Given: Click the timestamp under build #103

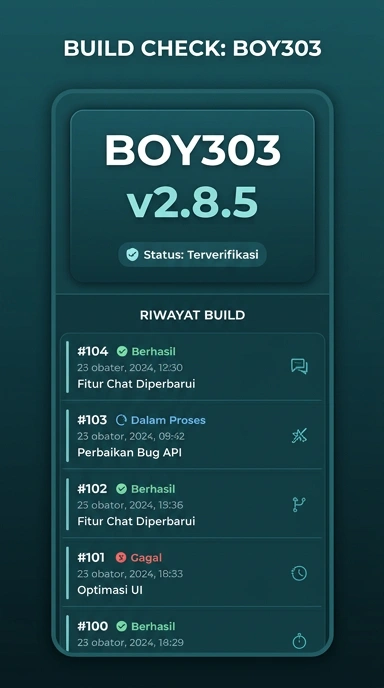Looking at the screenshot, I should pyautogui.click(x=131, y=437).
